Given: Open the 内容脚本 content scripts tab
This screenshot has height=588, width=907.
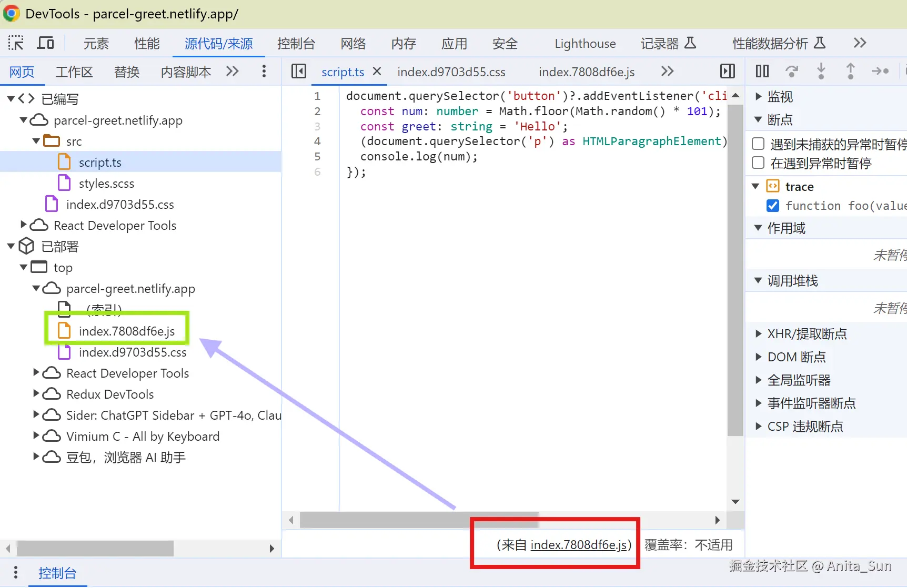Looking at the screenshot, I should (186, 72).
